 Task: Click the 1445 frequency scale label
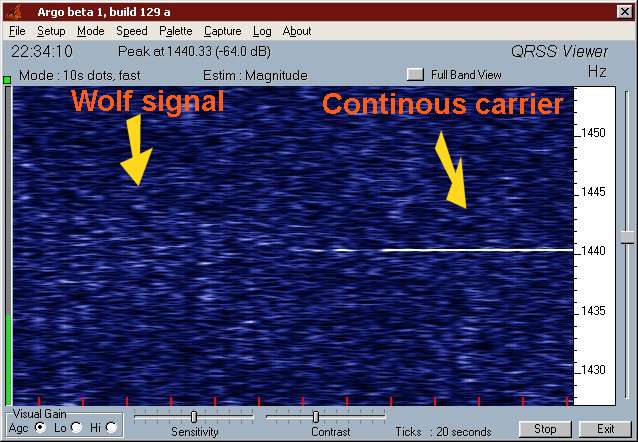click(593, 192)
